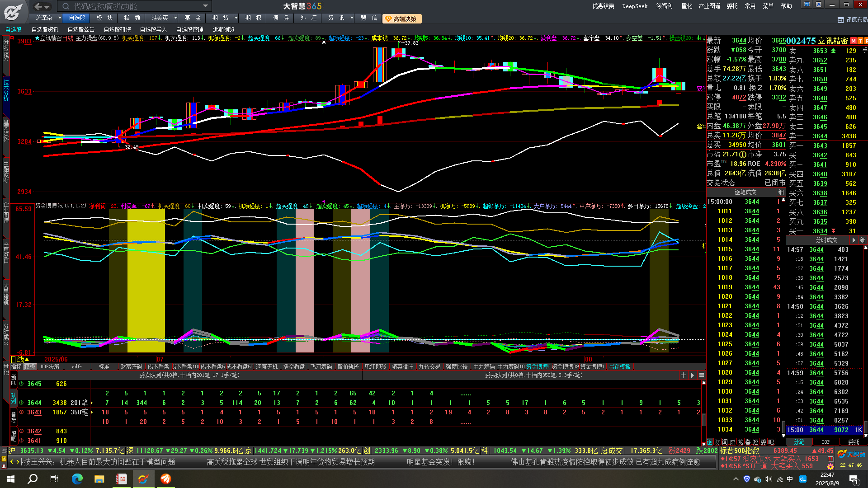868x488 pixels.
Task: Click the right-arrow icon in queue panel header
Action: pos(692,375)
